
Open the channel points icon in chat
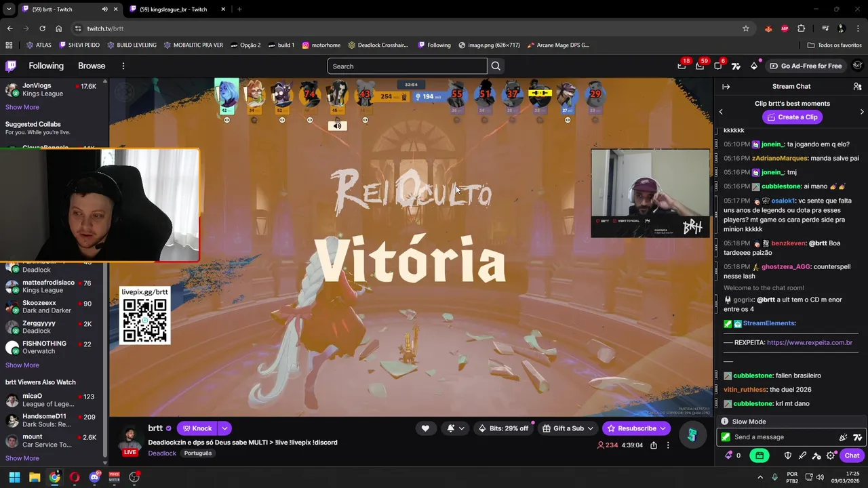click(x=729, y=455)
